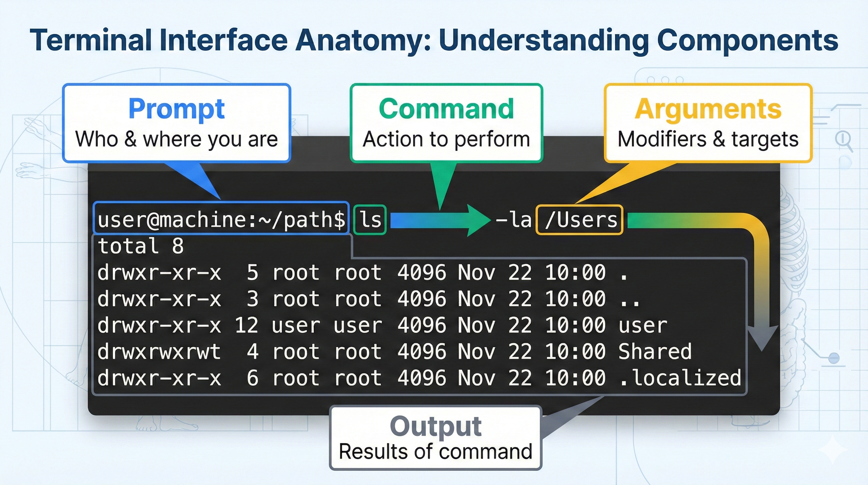868x485 pixels.
Task: Click the total 8 output line
Action: (x=140, y=246)
